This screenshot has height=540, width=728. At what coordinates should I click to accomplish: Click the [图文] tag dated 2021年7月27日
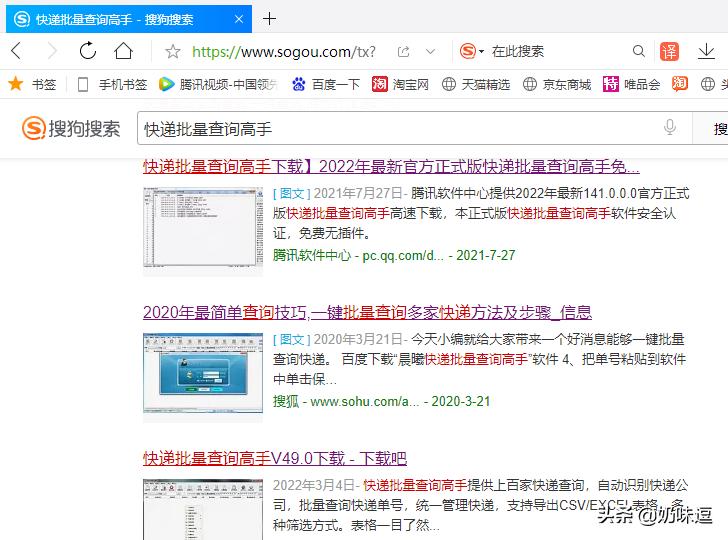(x=292, y=193)
